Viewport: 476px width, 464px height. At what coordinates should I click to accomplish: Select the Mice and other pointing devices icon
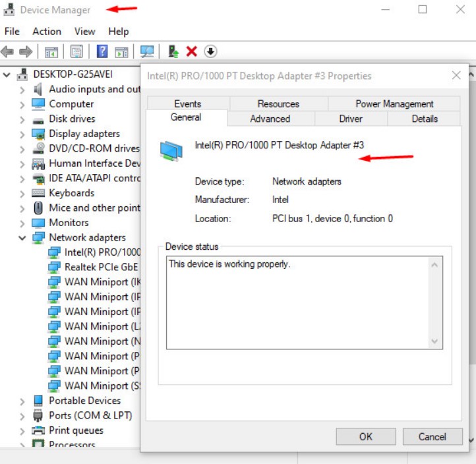tap(38, 208)
